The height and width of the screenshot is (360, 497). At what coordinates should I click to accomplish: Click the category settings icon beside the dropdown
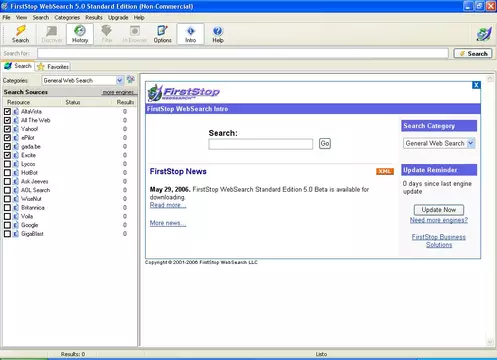tap(131, 80)
